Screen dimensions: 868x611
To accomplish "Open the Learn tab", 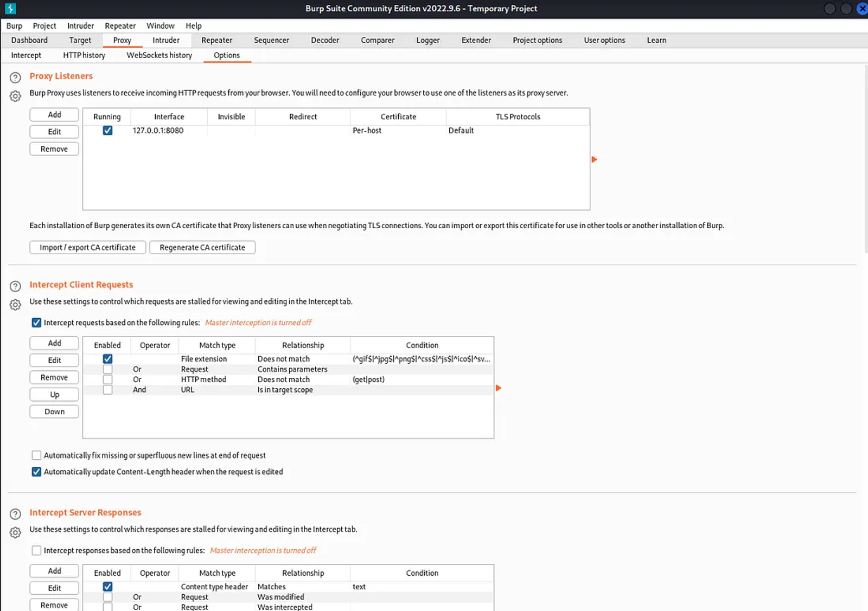I will 656,40.
